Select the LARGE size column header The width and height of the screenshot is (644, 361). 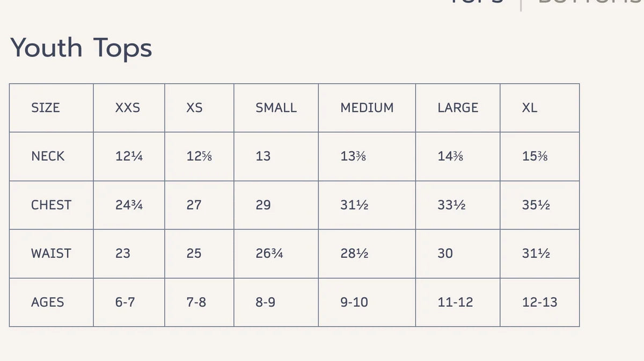click(458, 107)
